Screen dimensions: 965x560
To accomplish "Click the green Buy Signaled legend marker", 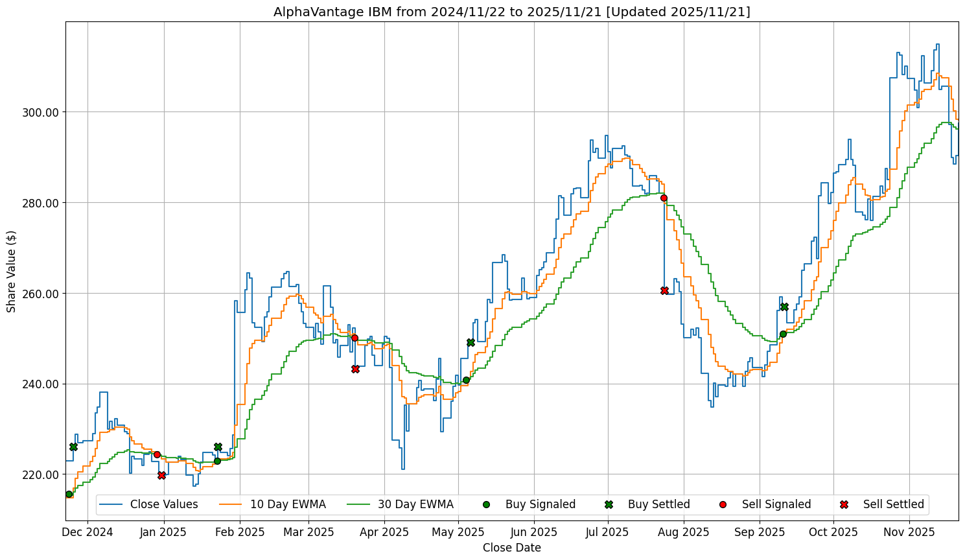I will [486, 504].
